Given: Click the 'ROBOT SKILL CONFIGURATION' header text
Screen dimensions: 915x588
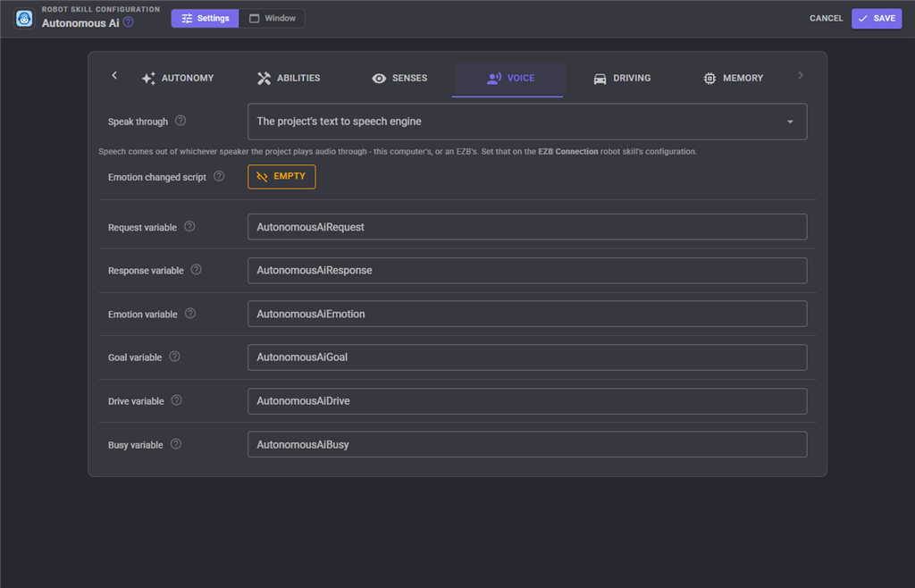Looking at the screenshot, I should pos(101,9).
